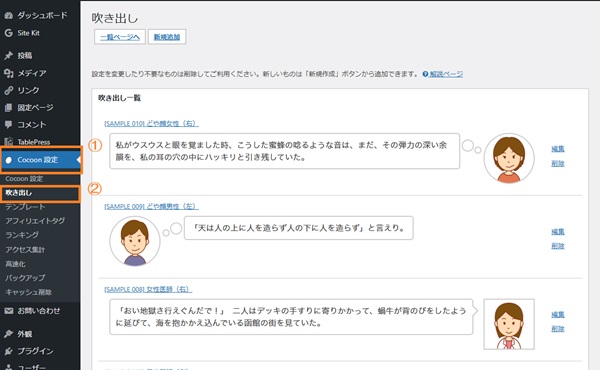Open the ランキング submenu item

pyautogui.click(x=22, y=235)
